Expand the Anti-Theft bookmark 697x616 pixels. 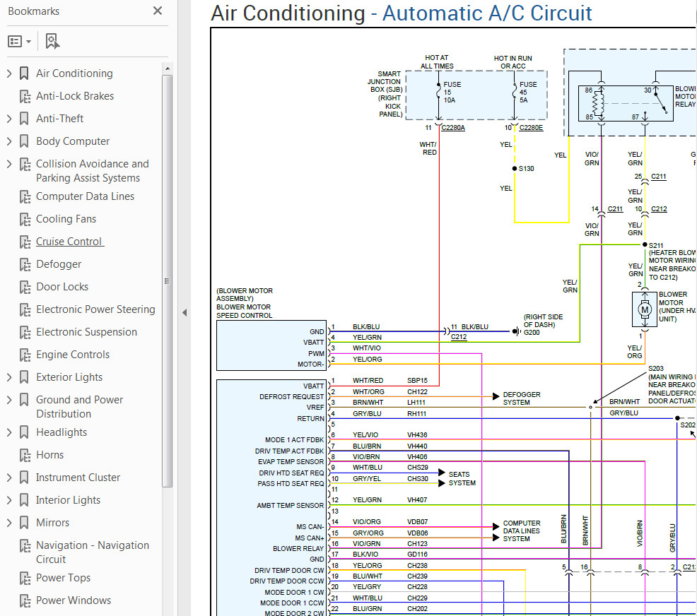click(x=9, y=119)
